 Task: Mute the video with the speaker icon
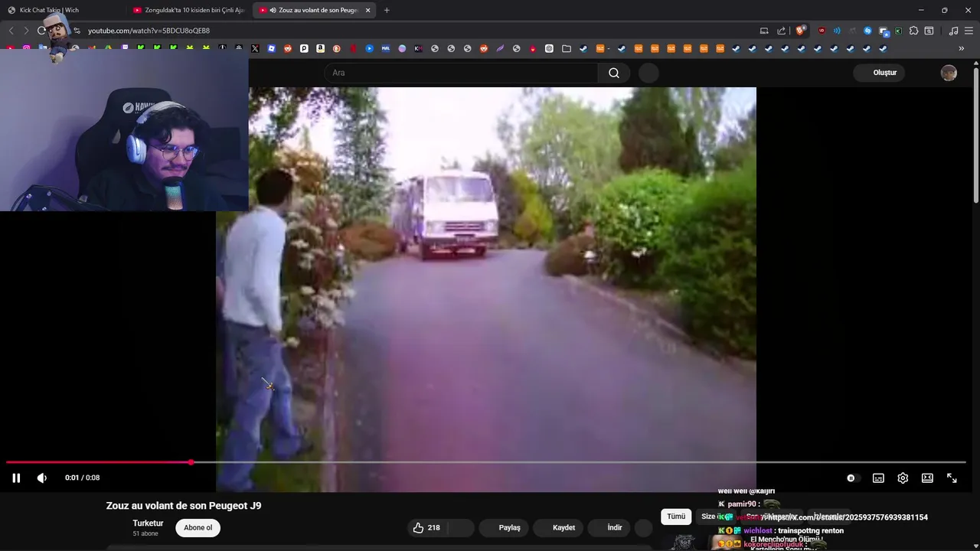click(x=41, y=478)
